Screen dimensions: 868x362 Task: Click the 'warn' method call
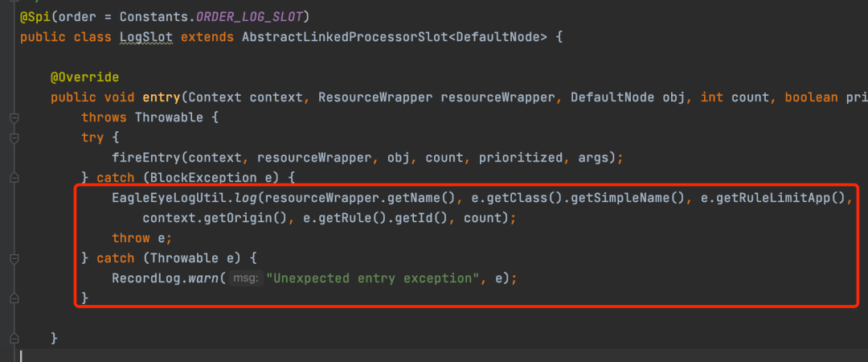click(203, 278)
